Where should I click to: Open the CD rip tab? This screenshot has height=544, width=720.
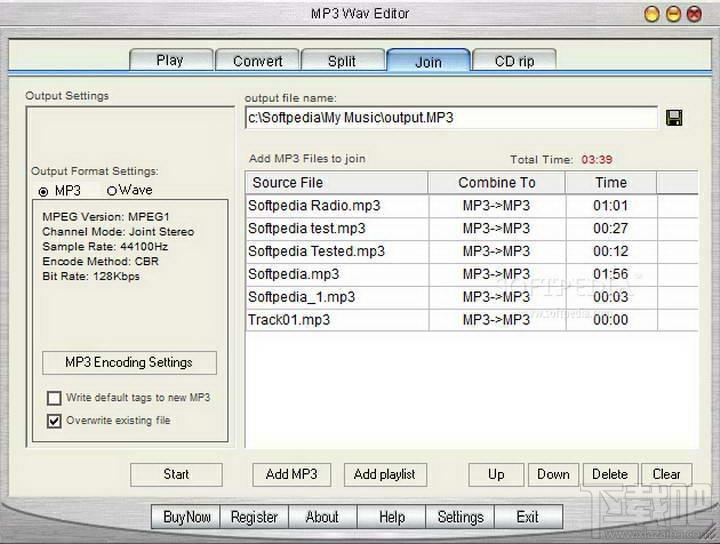point(514,61)
